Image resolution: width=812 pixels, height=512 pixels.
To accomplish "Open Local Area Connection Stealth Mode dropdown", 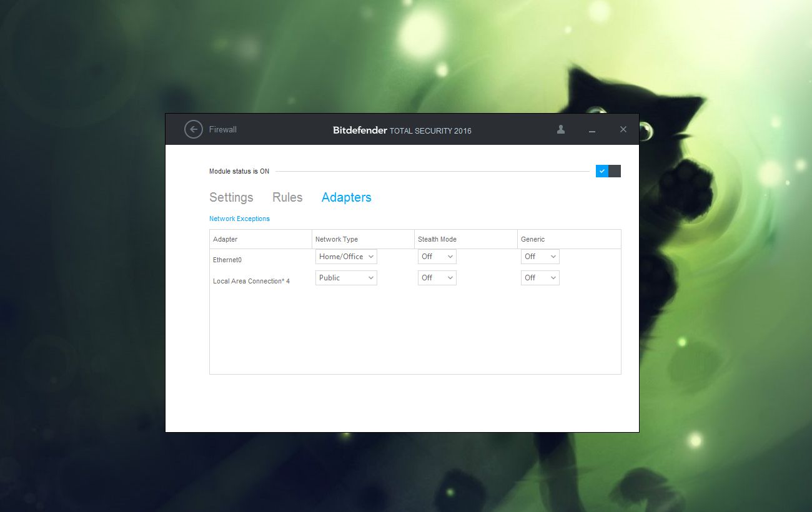I will [x=437, y=278].
